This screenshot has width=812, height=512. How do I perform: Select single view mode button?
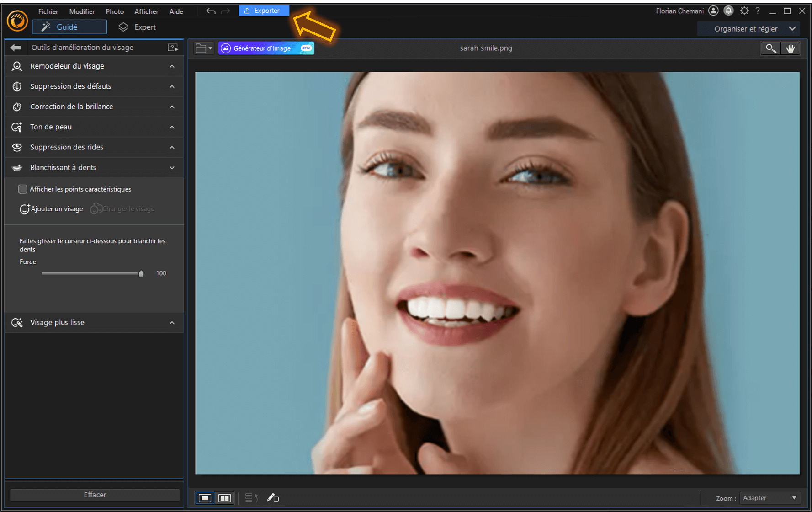(x=204, y=498)
